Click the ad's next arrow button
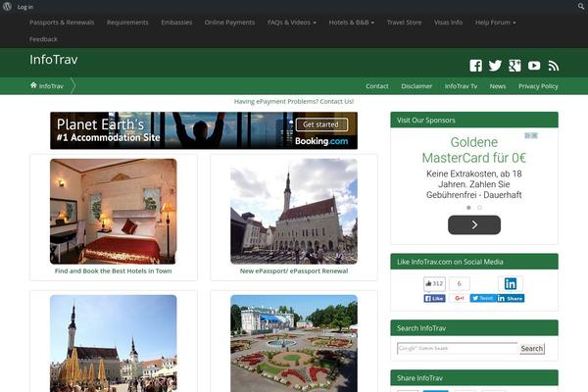 (474, 224)
